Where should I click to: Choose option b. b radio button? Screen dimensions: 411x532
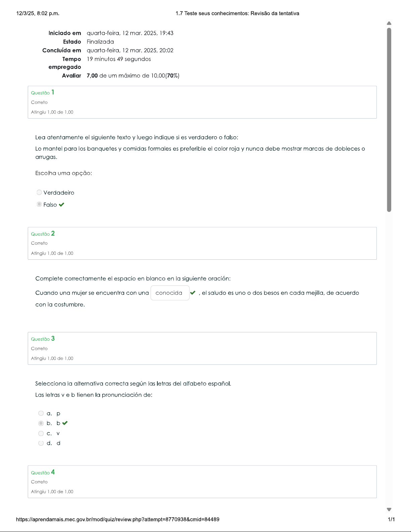tap(41, 423)
